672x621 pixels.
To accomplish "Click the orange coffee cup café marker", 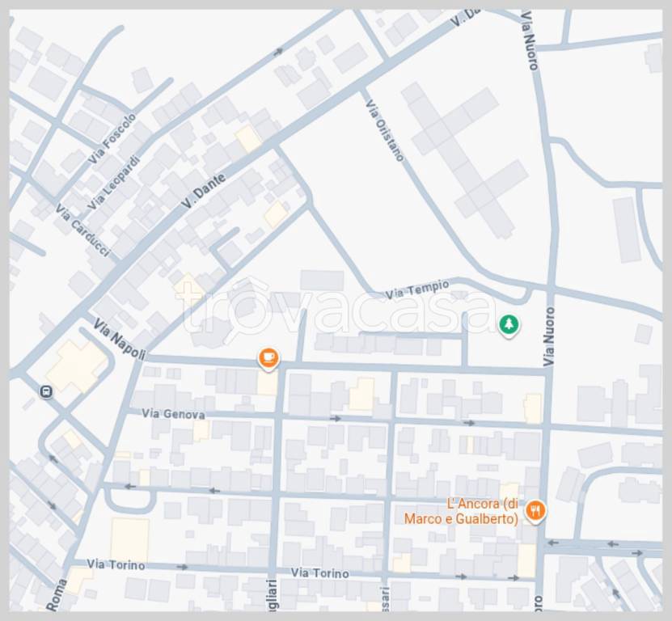I will [x=268, y=357].
